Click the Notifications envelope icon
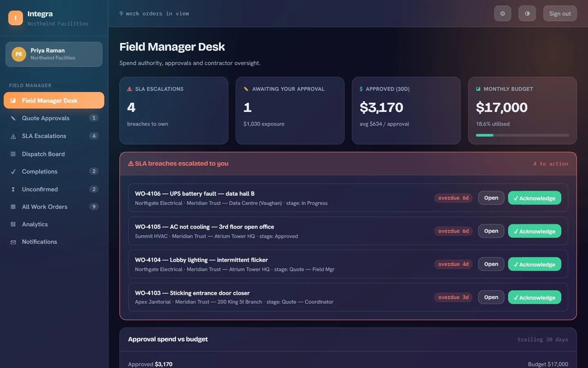Viewport: 588px width, 368px height. 13,242
